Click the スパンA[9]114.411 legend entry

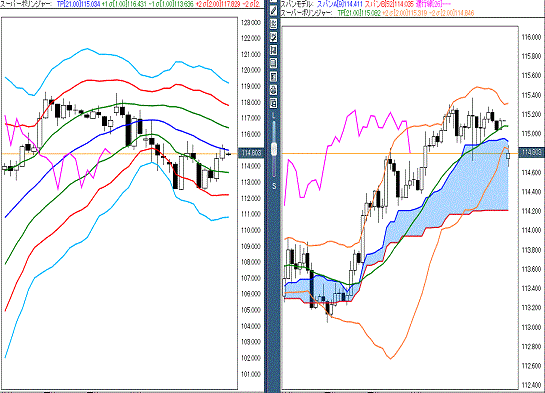click(x=340, y=4)
